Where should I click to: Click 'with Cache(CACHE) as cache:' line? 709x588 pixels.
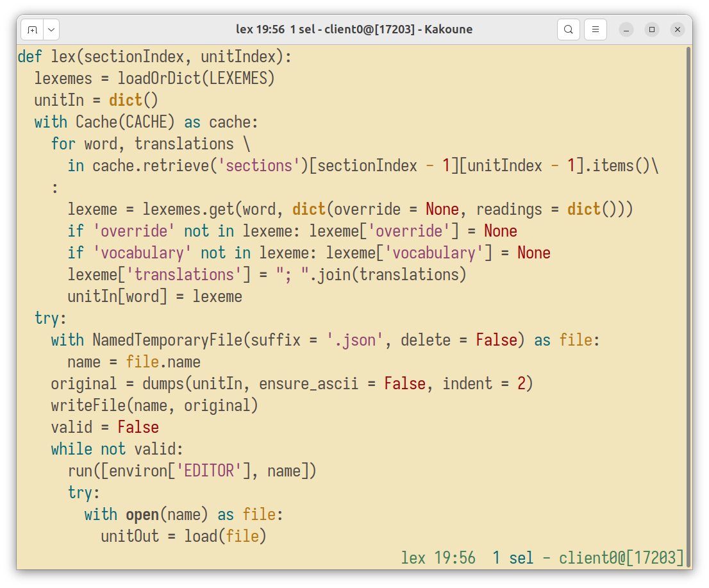tap(147, 122)
